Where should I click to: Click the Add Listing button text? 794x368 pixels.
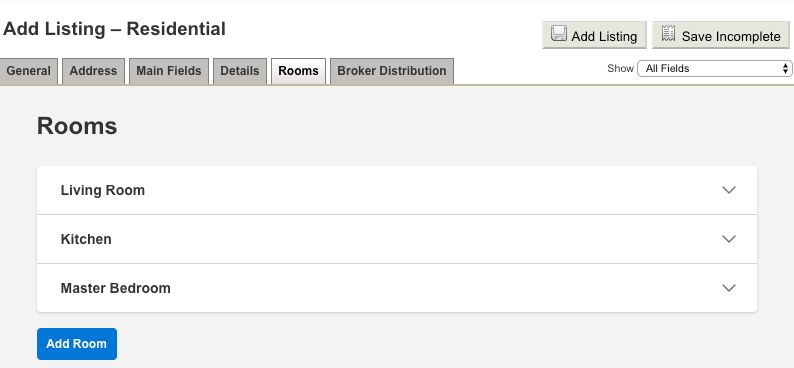click(x=604, y=36)
